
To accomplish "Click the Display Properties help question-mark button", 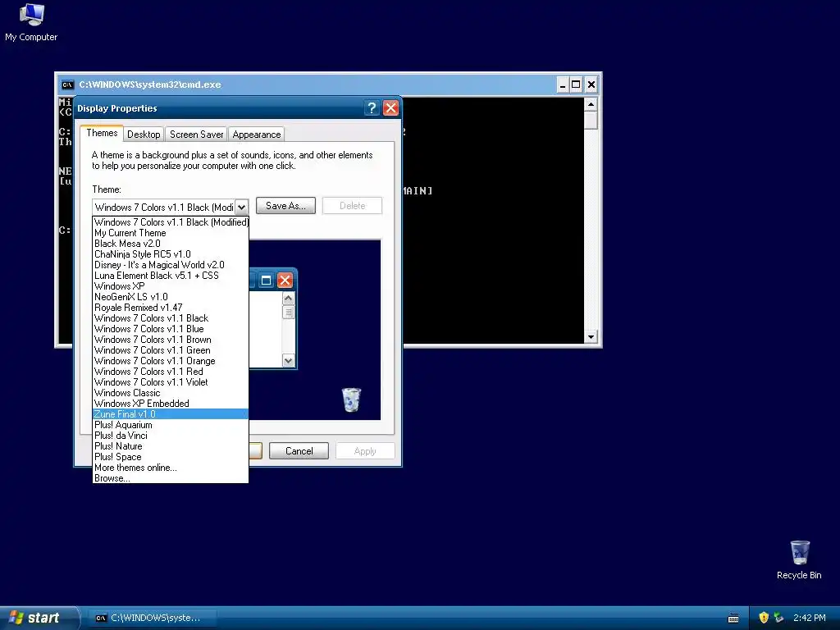I will click(x=372, y=108).
